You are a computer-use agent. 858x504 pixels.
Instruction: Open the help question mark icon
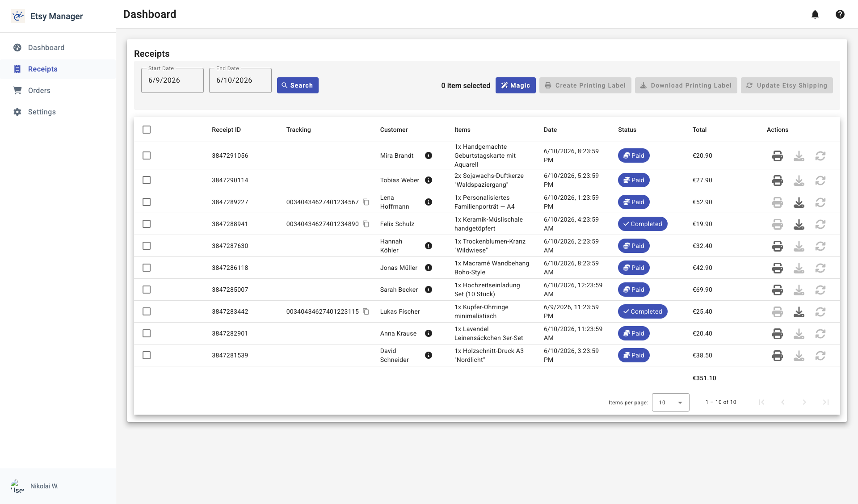pyautogui.click(x=840, y=14)
